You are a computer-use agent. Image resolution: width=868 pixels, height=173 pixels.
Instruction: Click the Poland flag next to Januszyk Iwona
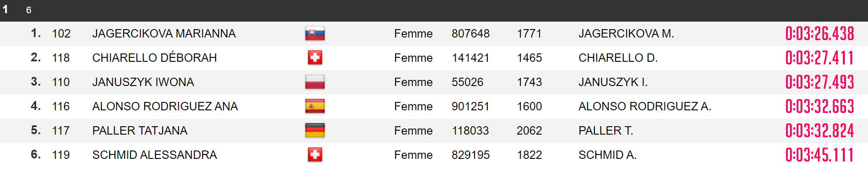[x=315, y=82]
